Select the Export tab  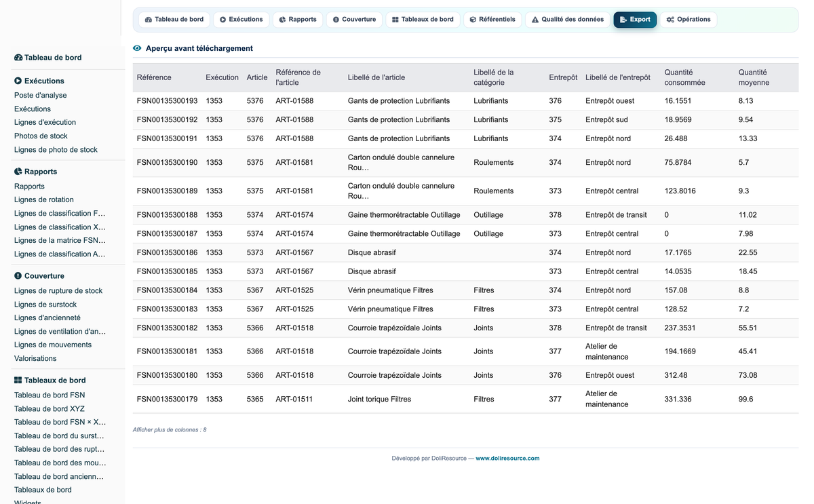635,20
